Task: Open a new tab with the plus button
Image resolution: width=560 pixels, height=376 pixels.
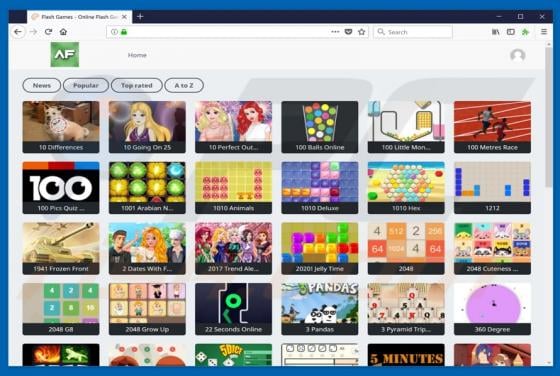Action: (140, 16)
